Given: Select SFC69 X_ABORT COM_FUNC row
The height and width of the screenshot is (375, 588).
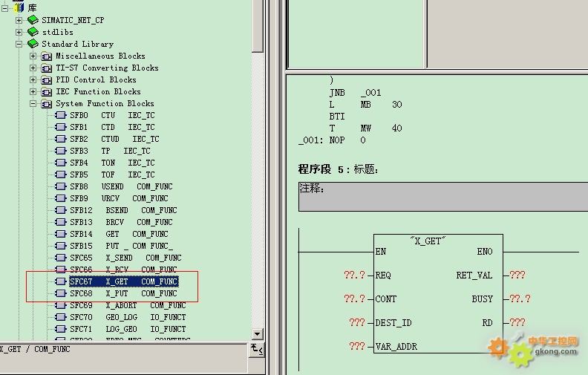Looking at the screenshot, I should pos(128,306).
